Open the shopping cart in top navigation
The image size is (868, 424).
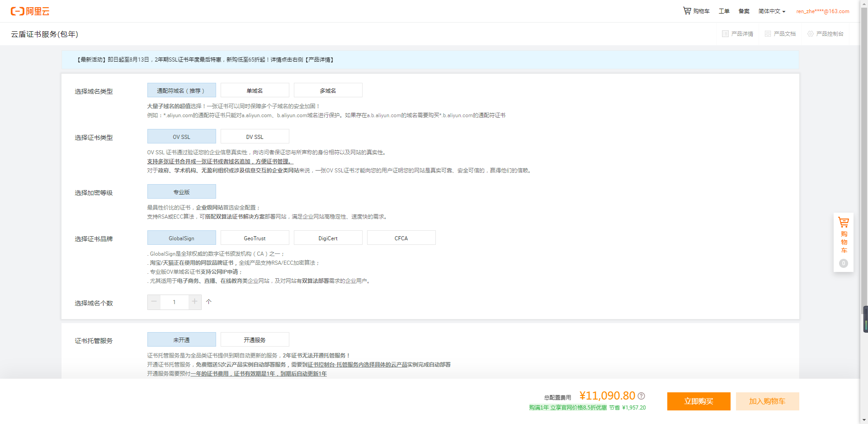pyautogui.click(x=696, y=11)
